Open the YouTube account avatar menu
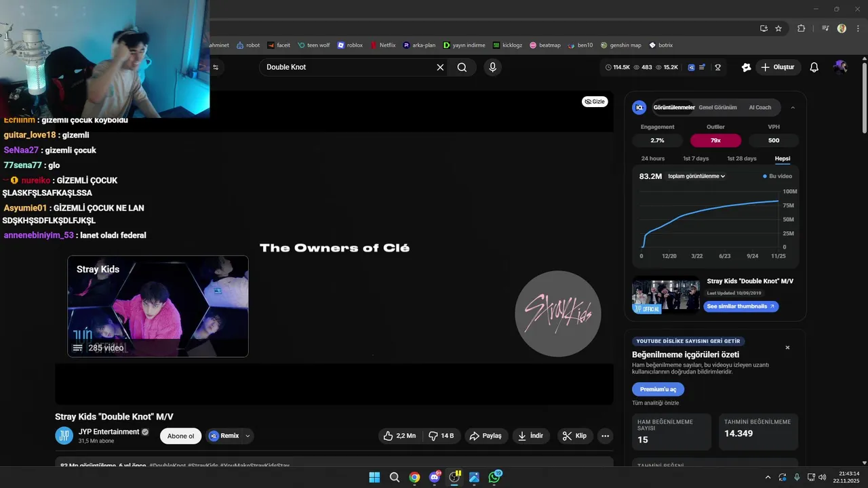 pyautogui.click(x=840, y=67)
